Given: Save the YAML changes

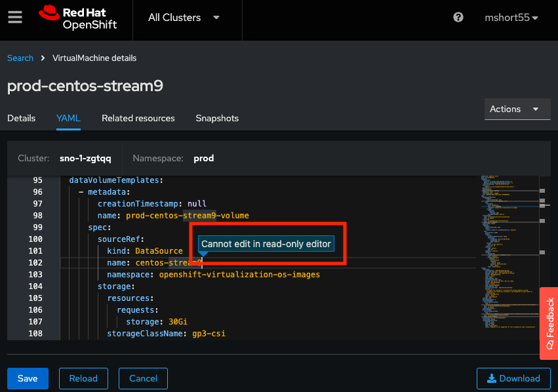Looking at the screenshot, I should (x=28, y=378).
